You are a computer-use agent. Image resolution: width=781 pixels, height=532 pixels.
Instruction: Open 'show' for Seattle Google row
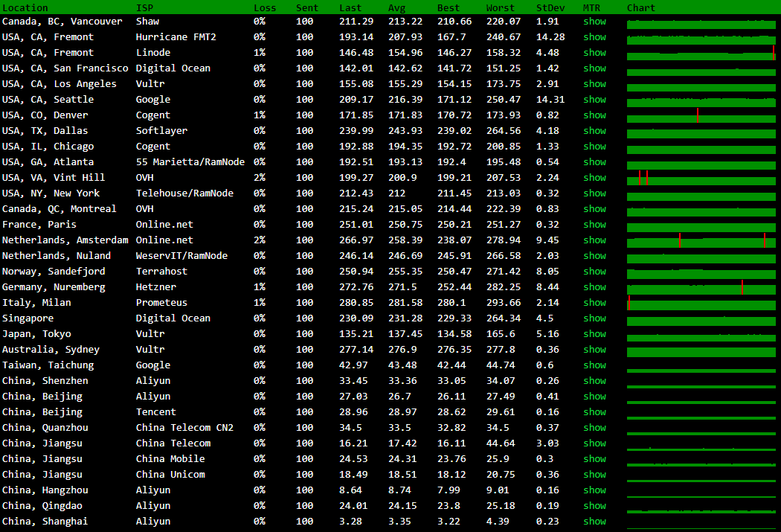click(x=595, y=100)
